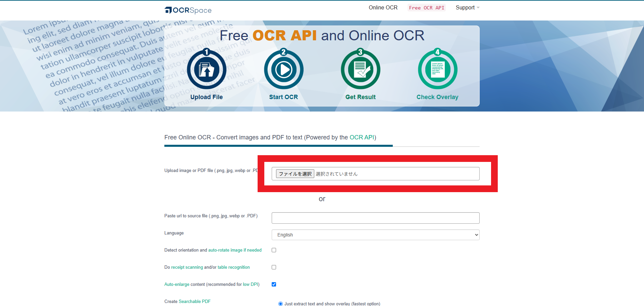Open the Language dropdown showing English
Viewport: 644px width, 306px height.
coord(375,235)
